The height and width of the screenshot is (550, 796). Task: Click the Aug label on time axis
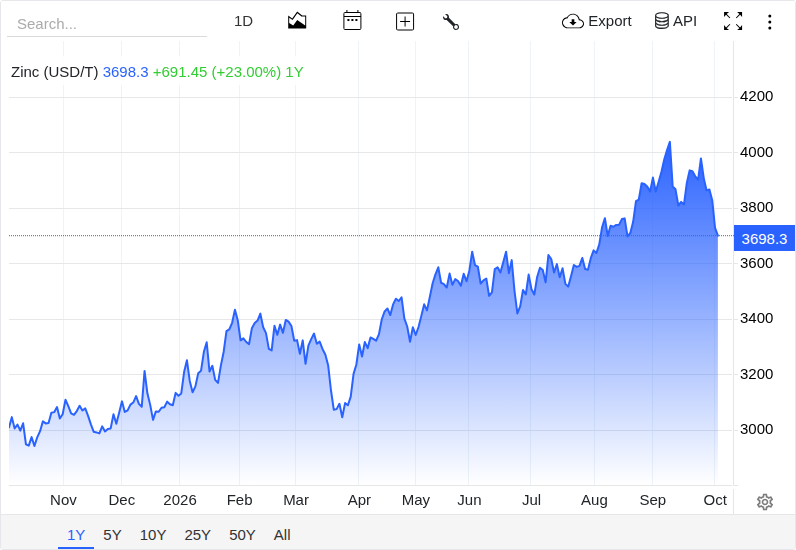pyautogui.click(x=594, y=500)
